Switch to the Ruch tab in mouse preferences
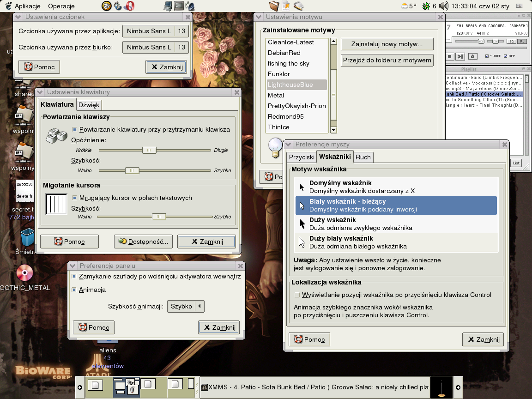This screenshot has width=532, height=399. pos(363,157)
